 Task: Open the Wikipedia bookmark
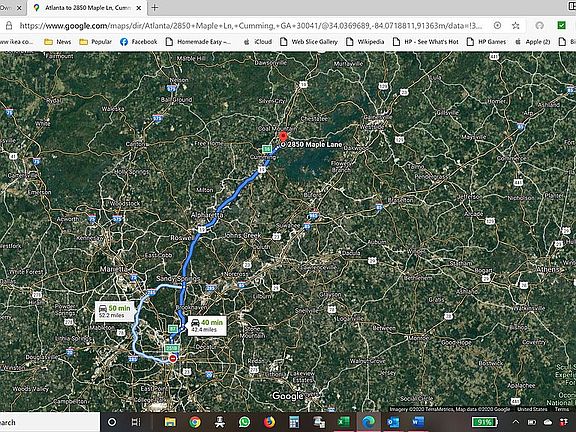(365, 42)
